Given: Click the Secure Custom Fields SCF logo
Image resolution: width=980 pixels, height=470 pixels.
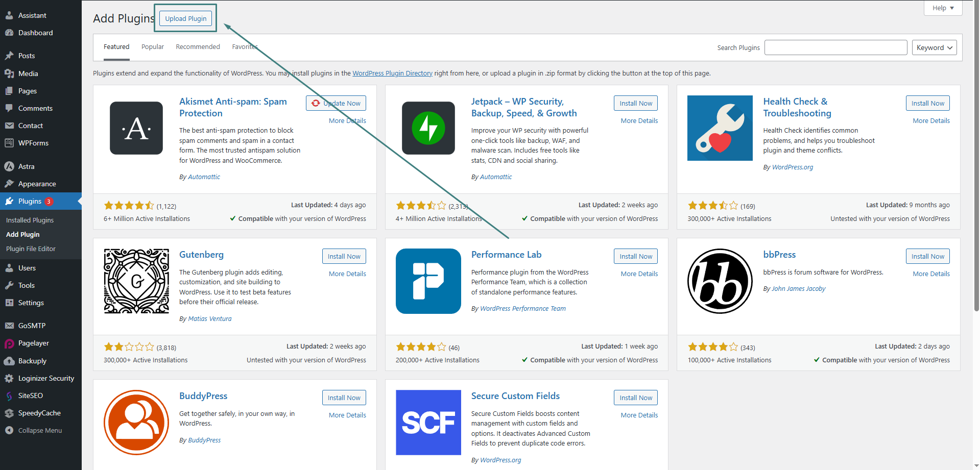Looking at the screenshot, I should pyautogui.click(x=428, y=423).
